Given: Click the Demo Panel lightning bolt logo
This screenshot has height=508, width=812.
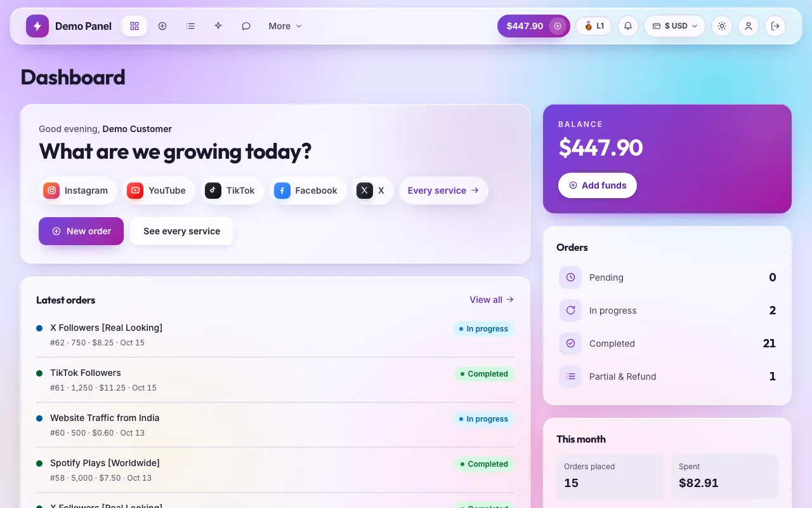Looking at the screenshot, I should 37,26.
